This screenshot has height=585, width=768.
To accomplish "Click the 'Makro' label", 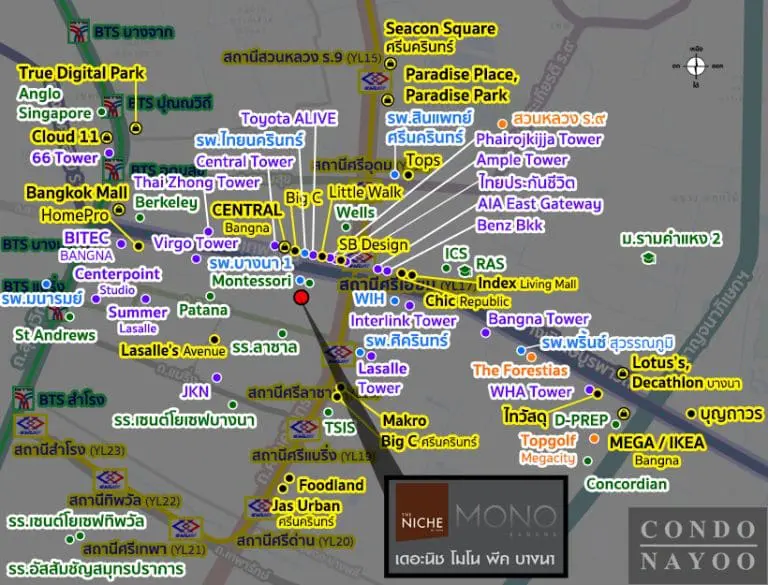I will pyautogui.click(x=405, y=420).
